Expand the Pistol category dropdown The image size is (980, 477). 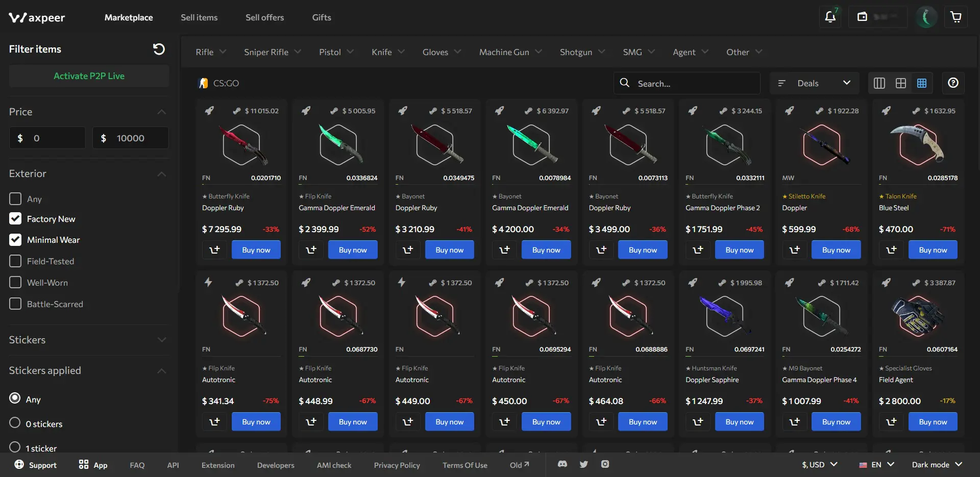point(336,52)
